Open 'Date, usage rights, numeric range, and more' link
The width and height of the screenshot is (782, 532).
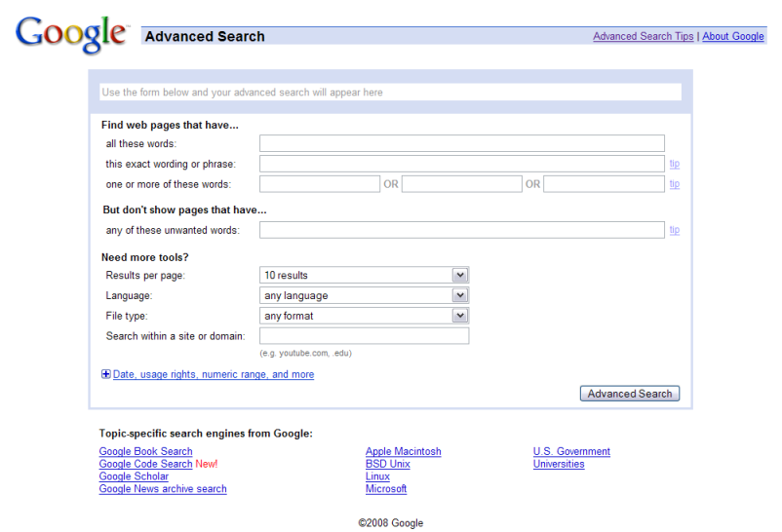[x=214, y=374]
